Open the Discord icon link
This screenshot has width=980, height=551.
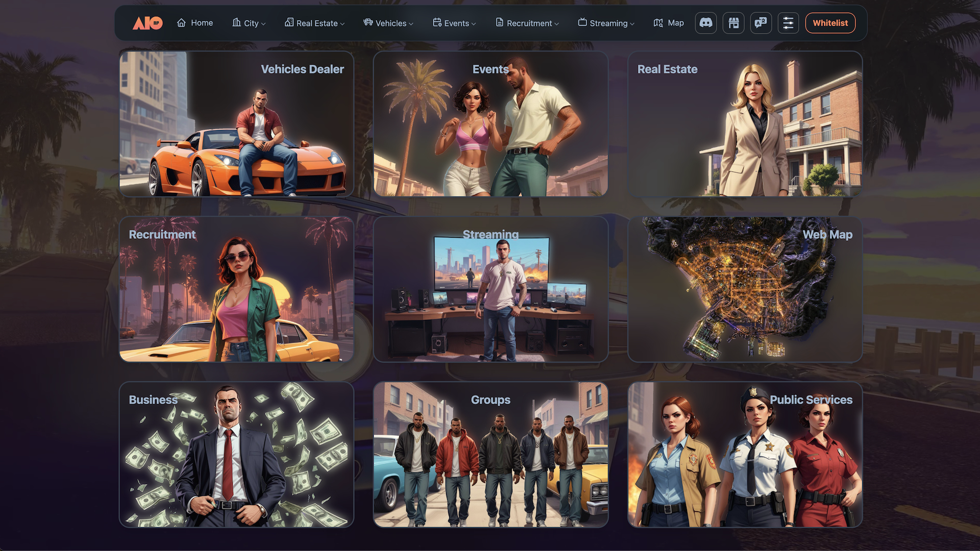[706, 23]
